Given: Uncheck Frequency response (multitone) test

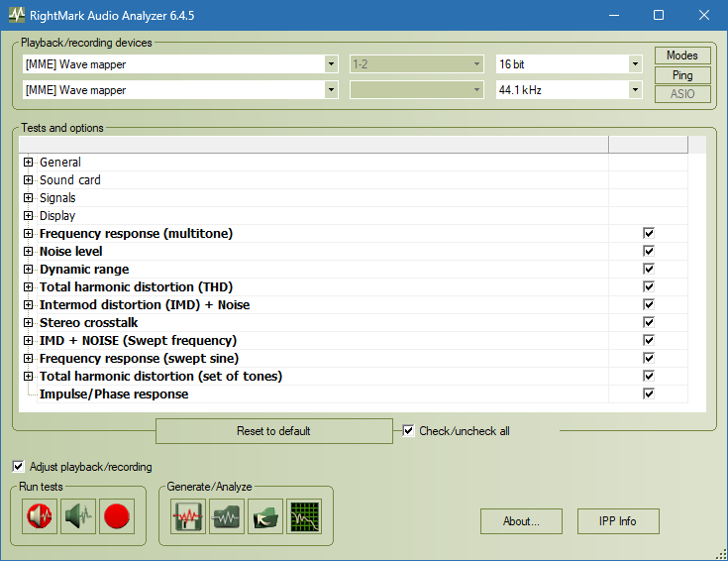Looking at the screenshot, I should (649, 233).
